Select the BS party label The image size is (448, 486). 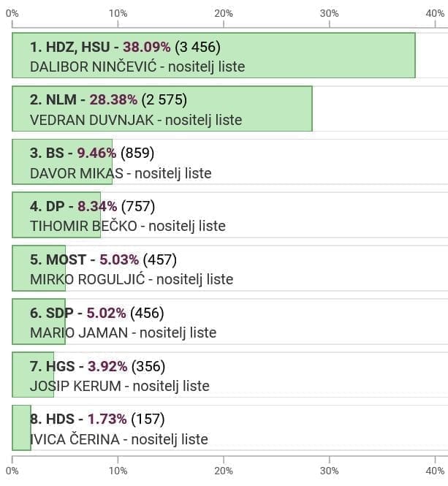click(x=54, y=153)
